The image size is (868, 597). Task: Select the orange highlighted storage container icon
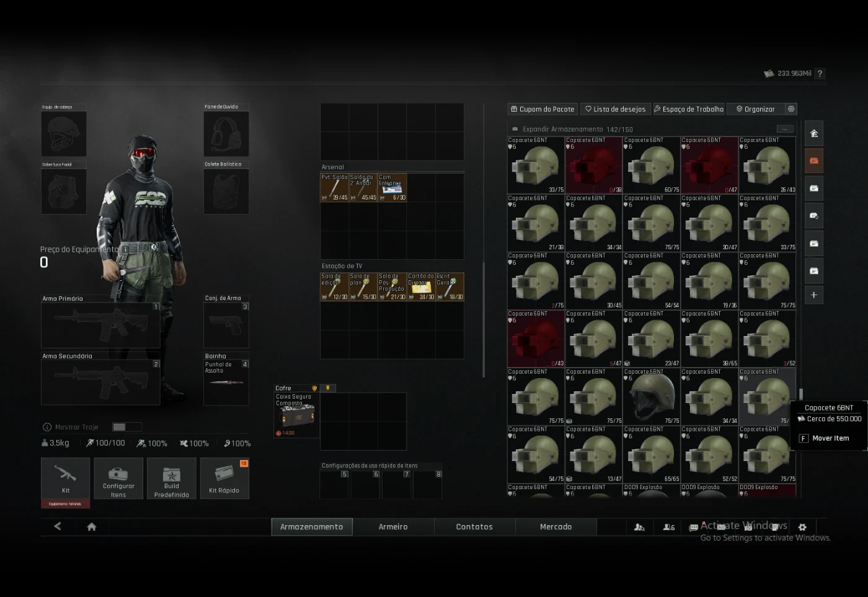[814, 161]
